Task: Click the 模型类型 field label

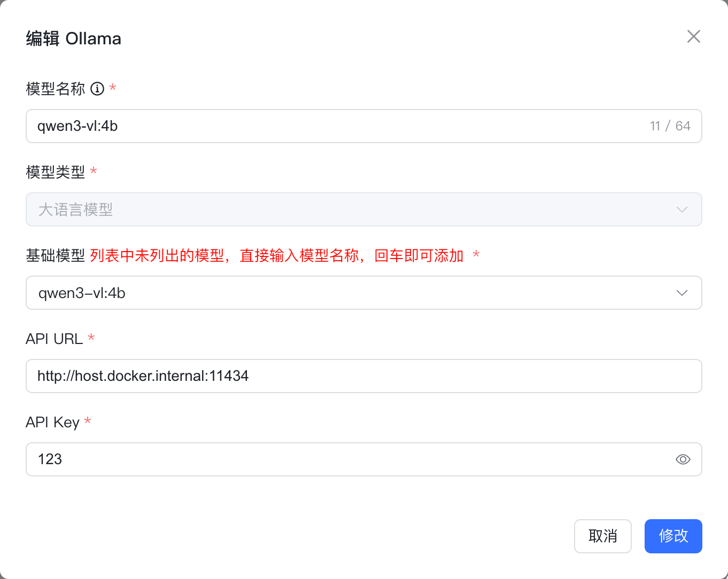Action: [x=55, y=172]
